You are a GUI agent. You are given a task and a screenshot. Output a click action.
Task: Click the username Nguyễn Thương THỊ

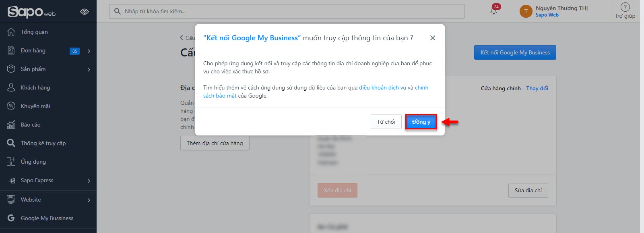point(562,8)
